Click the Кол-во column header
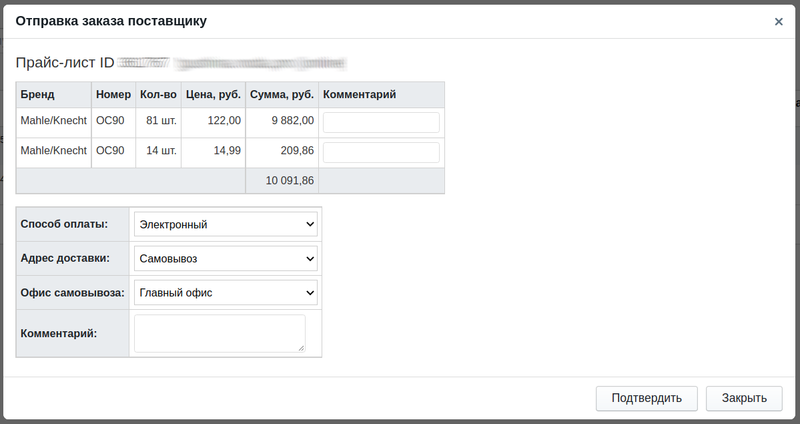The image size is (800, 424). (159, 95)
